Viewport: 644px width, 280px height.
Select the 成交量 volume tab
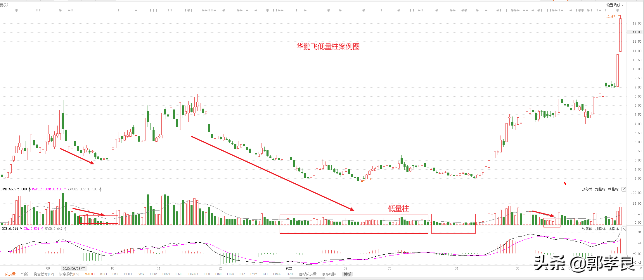point(11,274)
